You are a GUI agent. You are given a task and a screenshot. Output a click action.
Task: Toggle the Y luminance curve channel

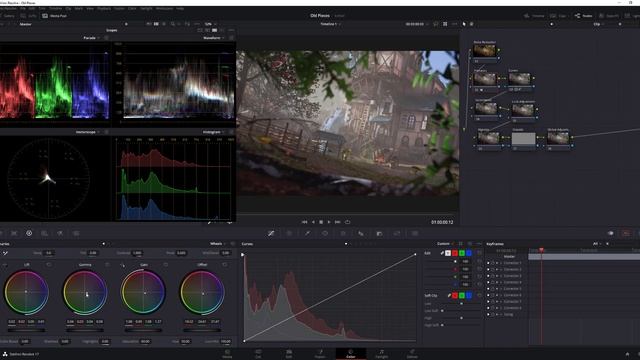448,253
